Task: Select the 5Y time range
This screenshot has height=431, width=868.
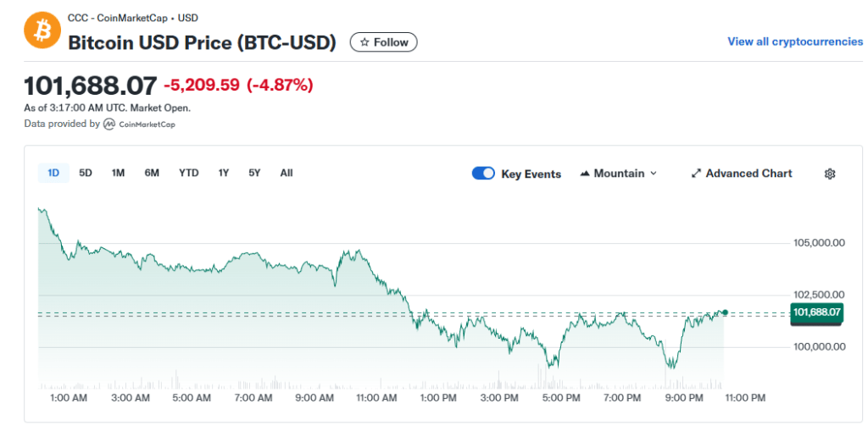Action: [x=254, y=173]
